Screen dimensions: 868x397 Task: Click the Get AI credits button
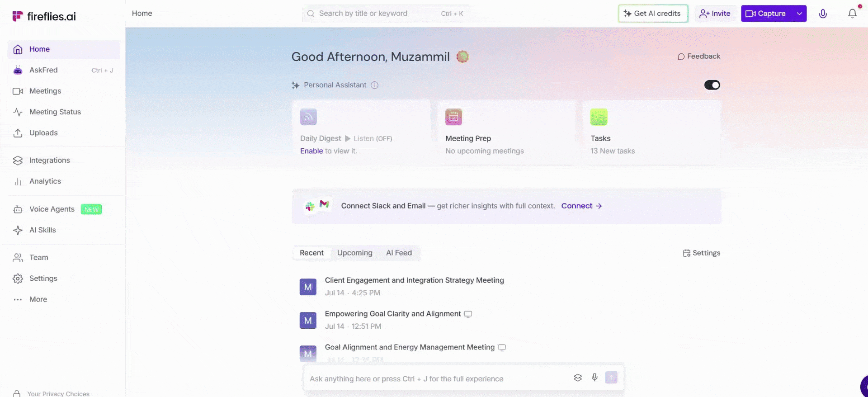(653, 14)
